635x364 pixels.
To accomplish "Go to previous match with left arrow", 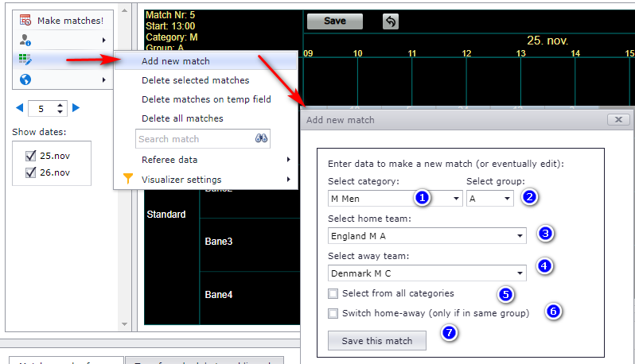I will pos(19,108).
